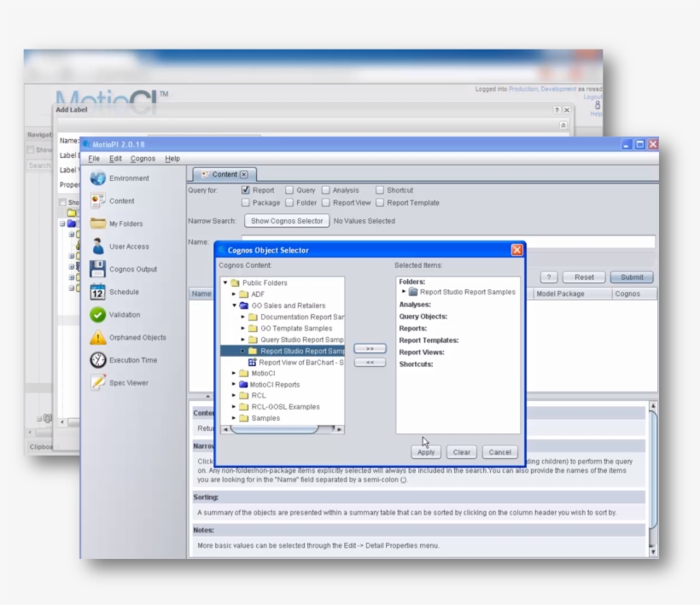Screen dimensions: 700x605
Task: Open the Cognos menu
Action: (x=143, y=159)
